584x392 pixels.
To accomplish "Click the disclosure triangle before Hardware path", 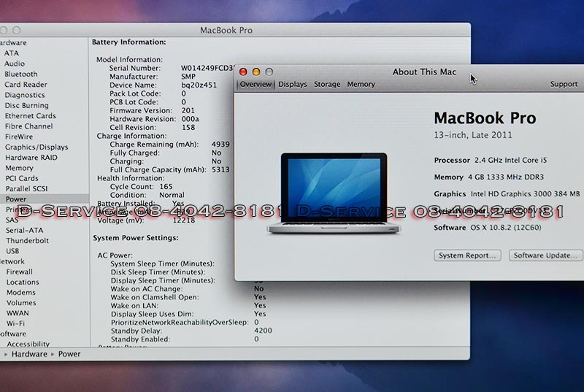I will [6, 354].
